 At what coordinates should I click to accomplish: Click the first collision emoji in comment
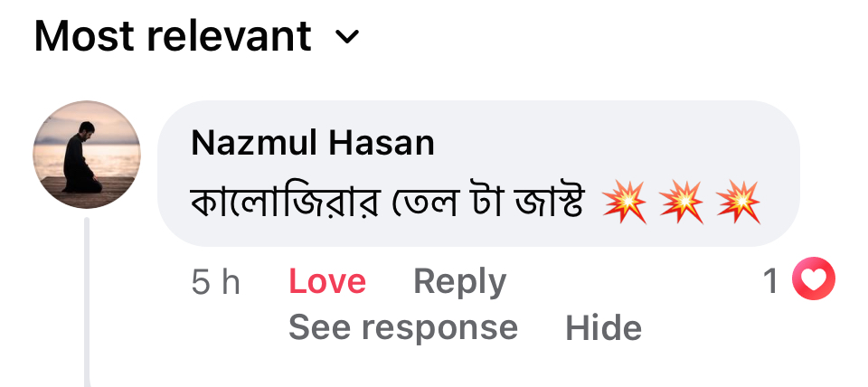point(625,202)
